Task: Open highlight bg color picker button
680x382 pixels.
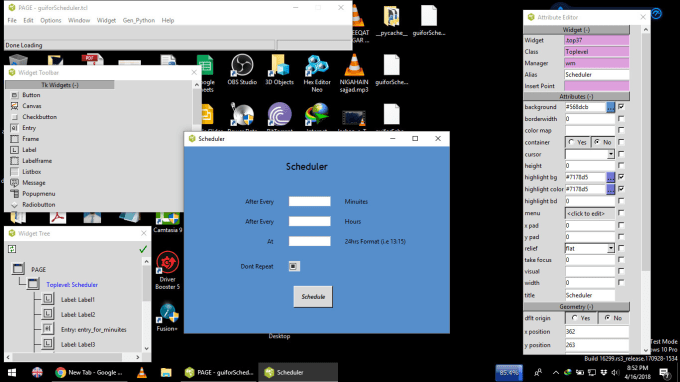Action: point(611,177)
